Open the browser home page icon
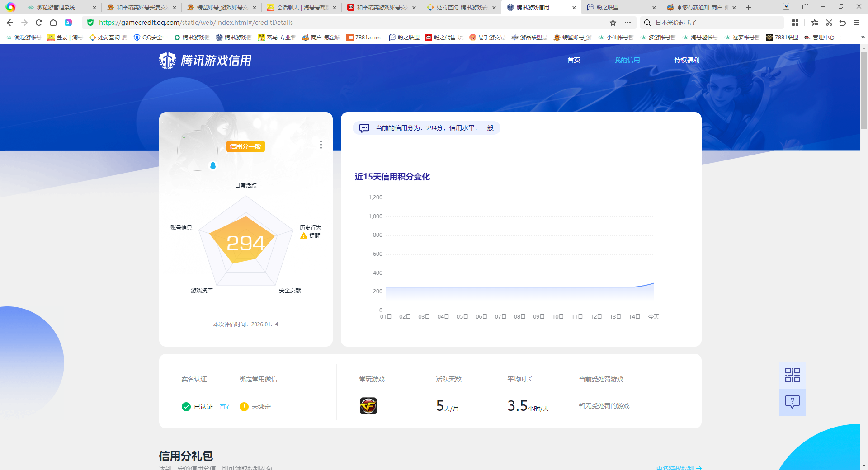The width and height of the screenshot is (868, 470). [x=53, y=23]
